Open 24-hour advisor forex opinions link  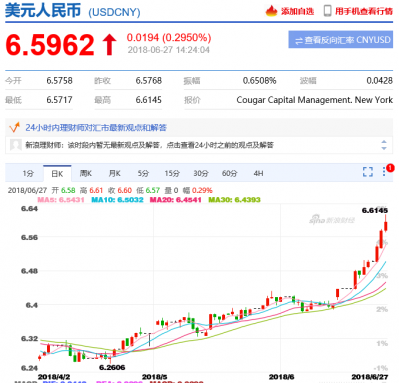pyautogui.click(x=96, y=128)
